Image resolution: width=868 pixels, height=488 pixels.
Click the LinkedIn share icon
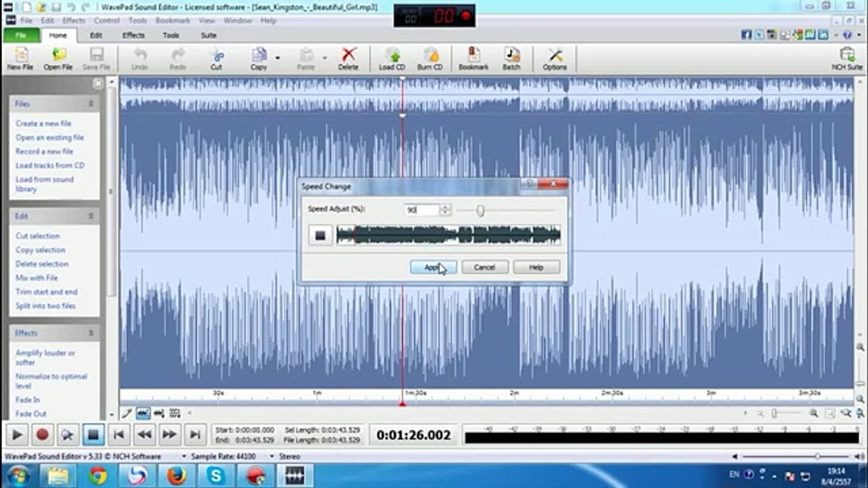[x=823, y=35]
